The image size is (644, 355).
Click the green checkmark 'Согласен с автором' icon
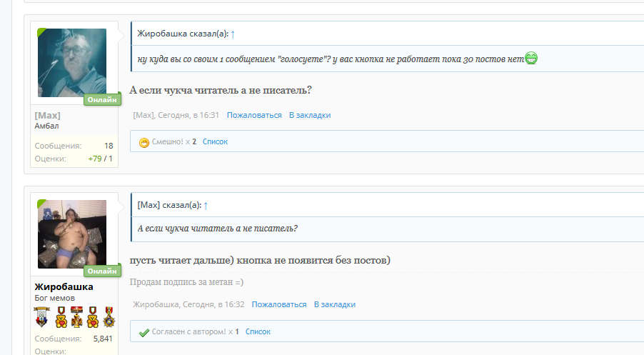144,332
